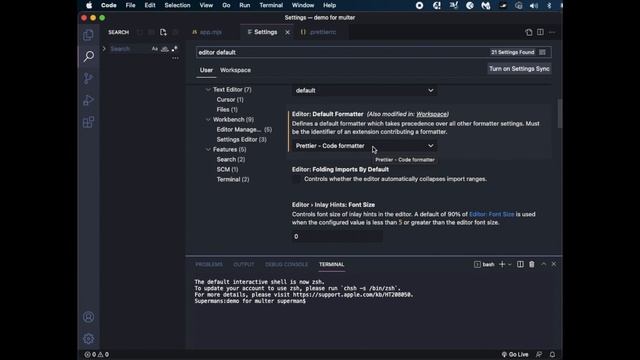Screen dimensions: 640x360
Task: Open the Explorer view in activity bar
Action: pyautogui.click(x=88, y=35)
